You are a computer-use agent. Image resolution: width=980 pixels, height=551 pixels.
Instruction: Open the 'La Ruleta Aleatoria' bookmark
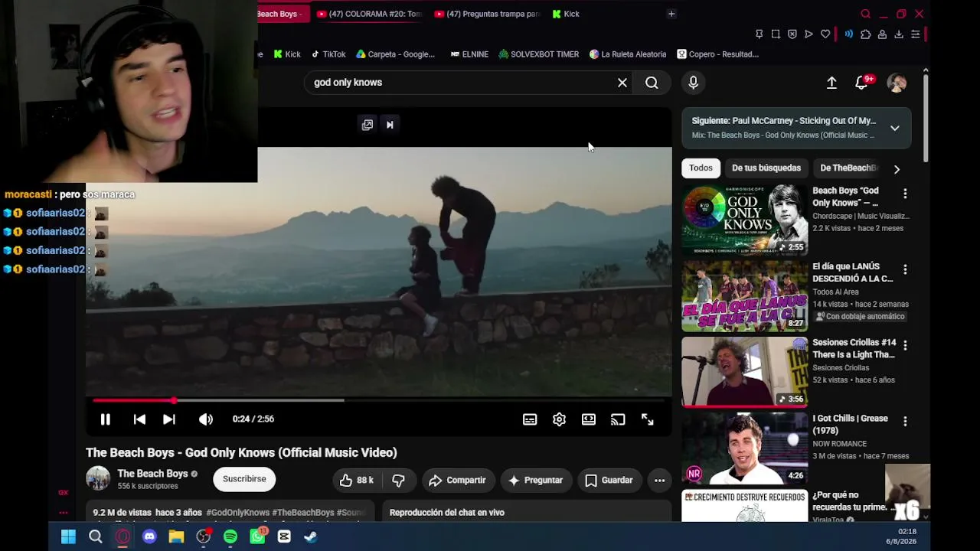click(628, 54)
